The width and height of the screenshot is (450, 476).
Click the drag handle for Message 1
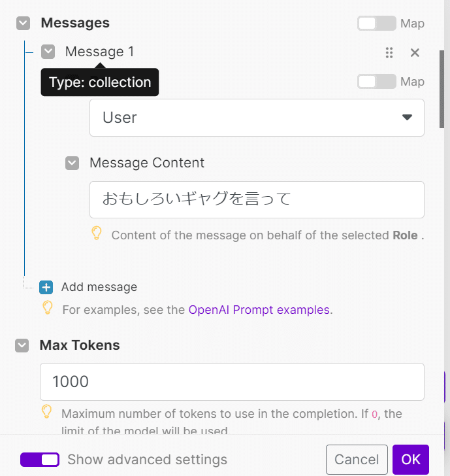(389, 52)
